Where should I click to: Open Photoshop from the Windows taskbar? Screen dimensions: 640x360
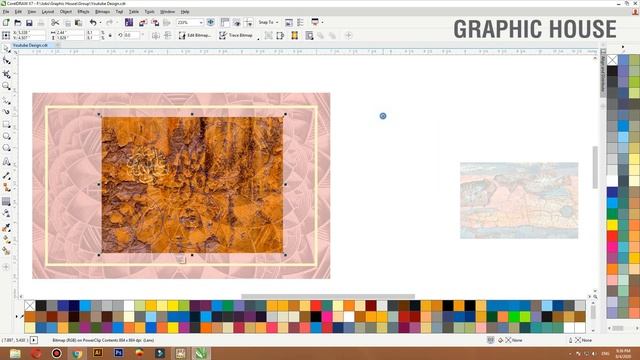[118, 353]
